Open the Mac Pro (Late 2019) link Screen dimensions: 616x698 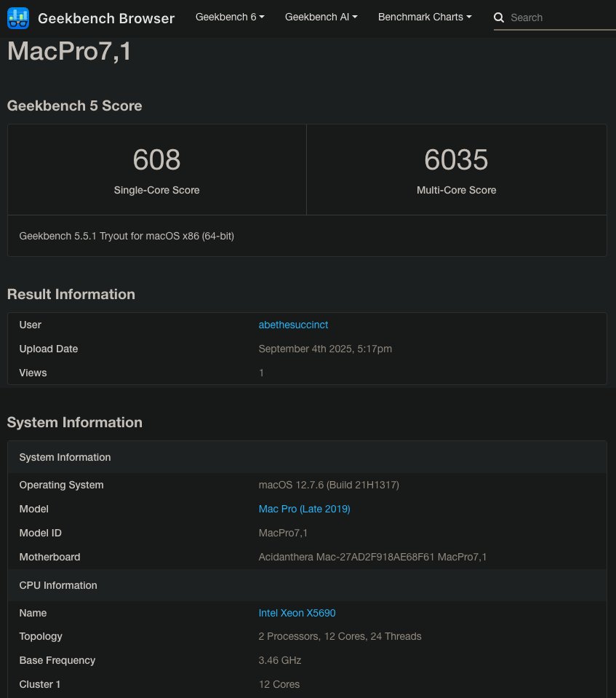click(x=304, y=509)
